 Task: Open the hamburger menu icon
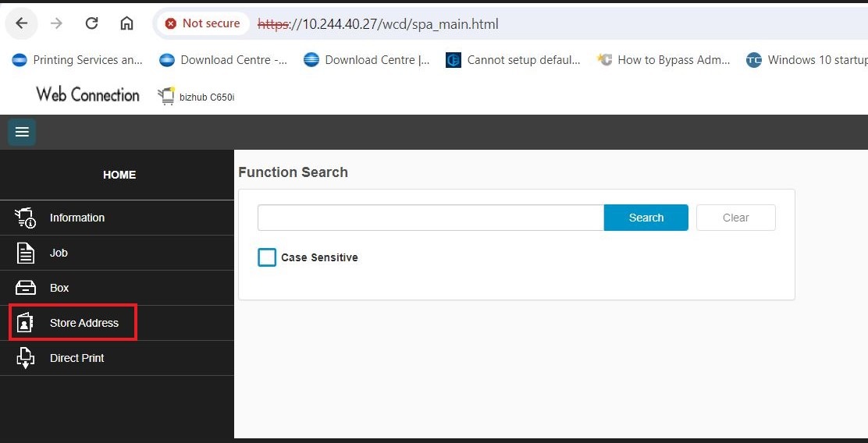pyautogui.click(x=22, y=133)
